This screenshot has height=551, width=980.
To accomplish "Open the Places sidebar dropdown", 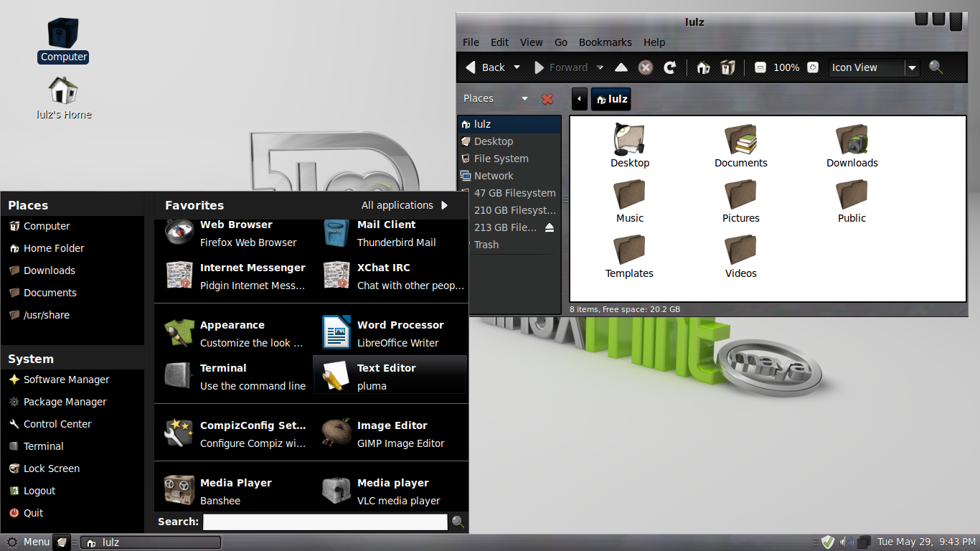I will [524, 98].
